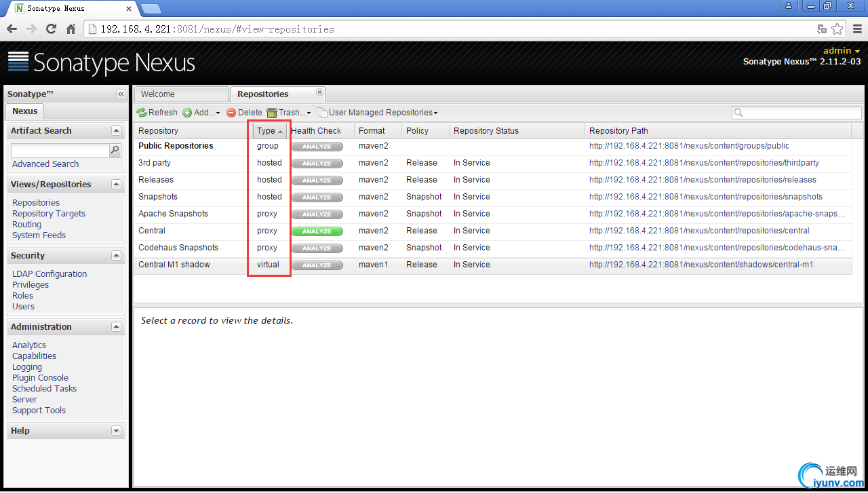
Task: Click the browser Back arrow
Action: [x=12, y=29]
